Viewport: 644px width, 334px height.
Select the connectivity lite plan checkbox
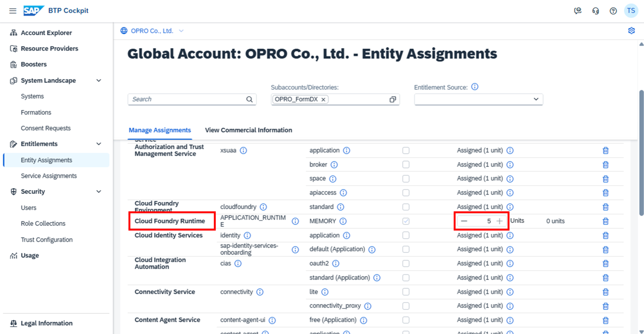(406, 292)
